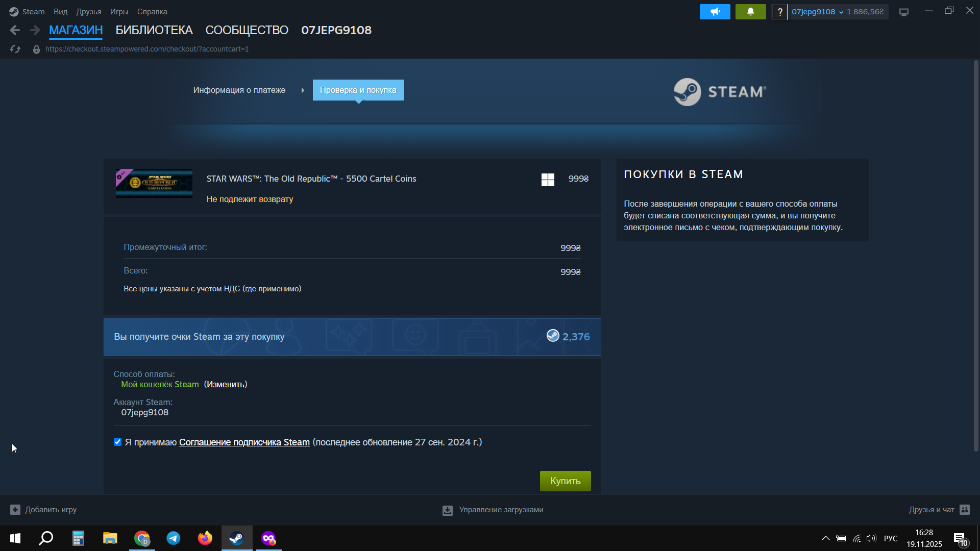This screenshot has height=551, width=980.
Task: Open the notifications bell icon
Action: (x=750, y=12)
